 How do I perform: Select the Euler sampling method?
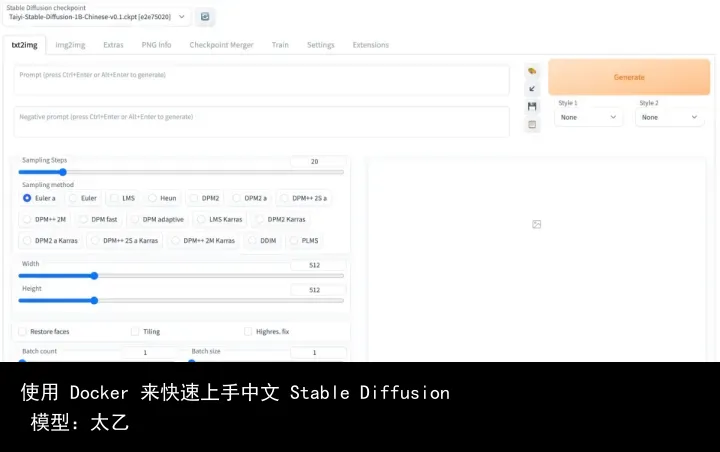pos(83,198)
